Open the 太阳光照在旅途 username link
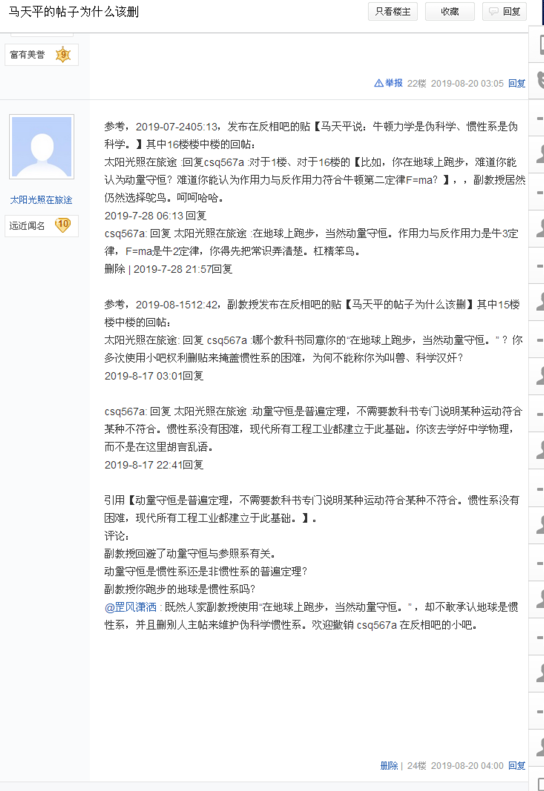544x791 pixels. coord(41,200)
